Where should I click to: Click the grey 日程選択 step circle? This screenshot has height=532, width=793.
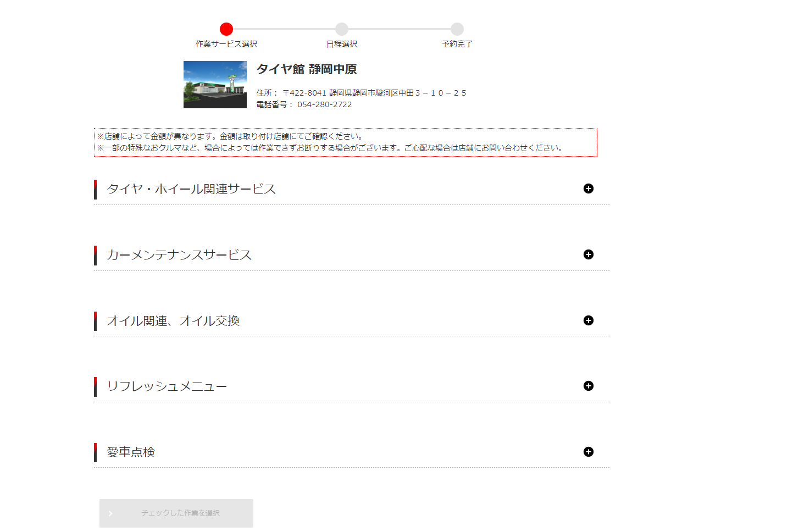click(342, 29)
